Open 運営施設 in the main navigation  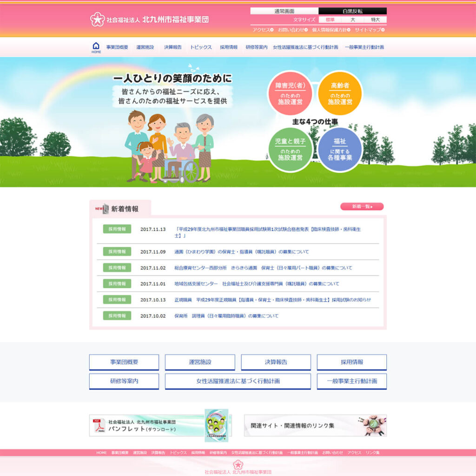[145, 47]
